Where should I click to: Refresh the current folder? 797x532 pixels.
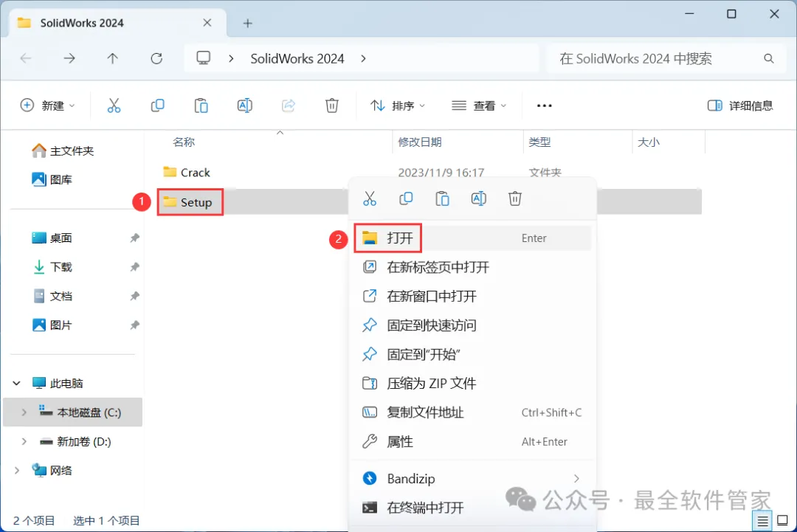tap(156, 58)
